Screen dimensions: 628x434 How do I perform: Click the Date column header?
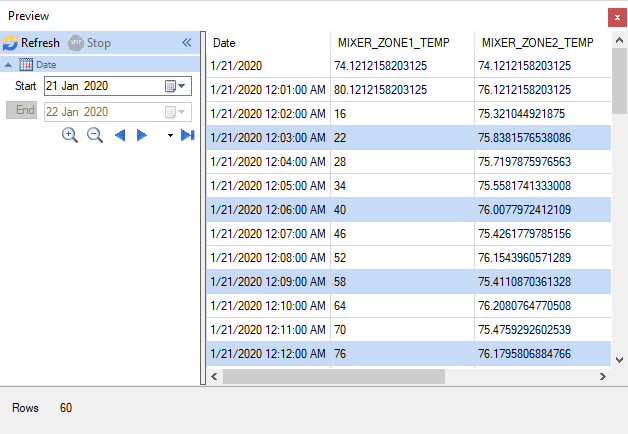tap(268, 42)
